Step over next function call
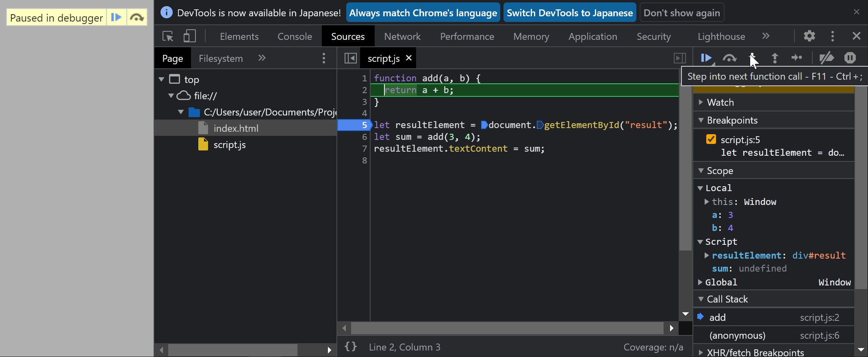This screenshot has height=357, width=868. point(729,58)
